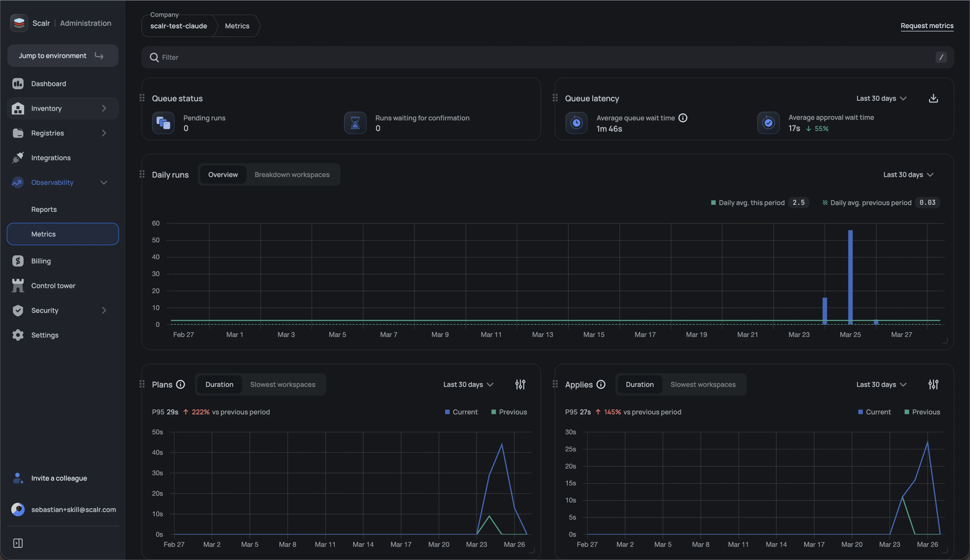The image size is (970, 560).
Task: Click the Control tower castle icon
Action: coord(18,285)
